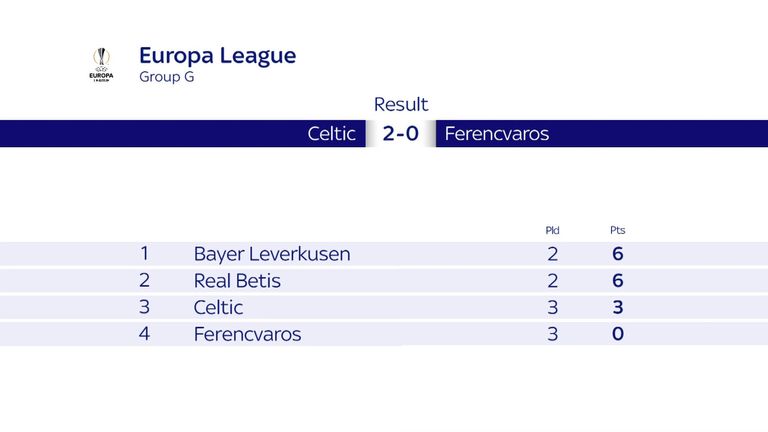Click Ferencvaros's 0 points value
768x432 pixels.
pos(618,334)
